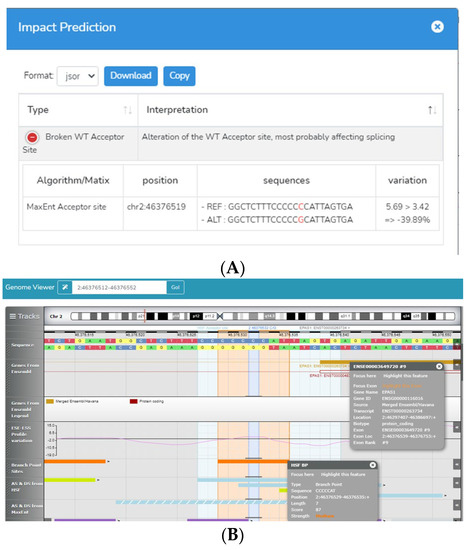Click Focus here in HSF BP popup
Viewport: 472px width, 550px height.
(302, 474)
